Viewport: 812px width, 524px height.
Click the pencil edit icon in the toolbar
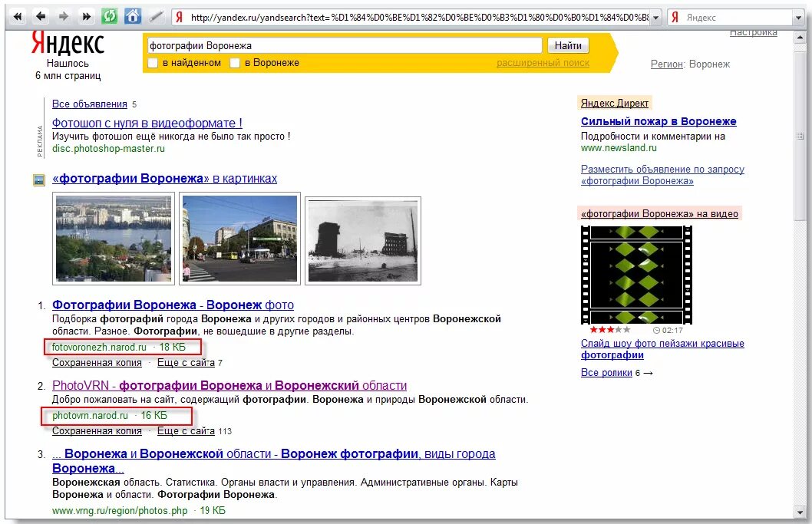(x=156, y=17)
